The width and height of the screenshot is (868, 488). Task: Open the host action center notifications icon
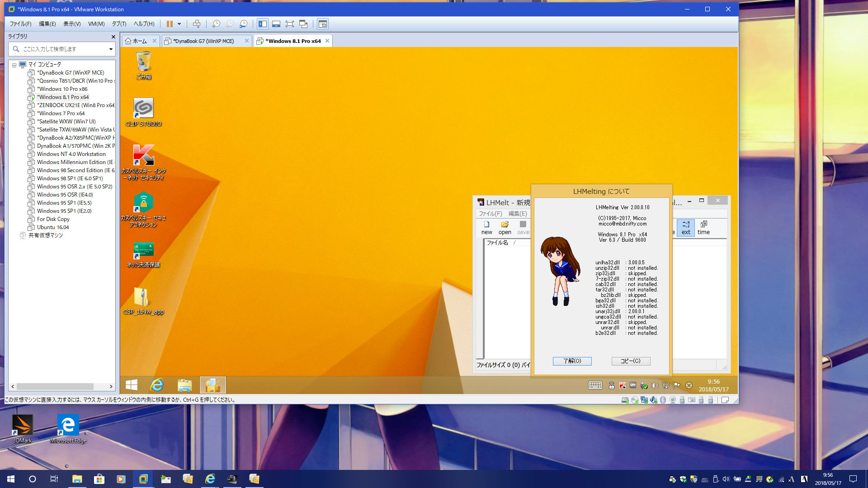[853, 479]
